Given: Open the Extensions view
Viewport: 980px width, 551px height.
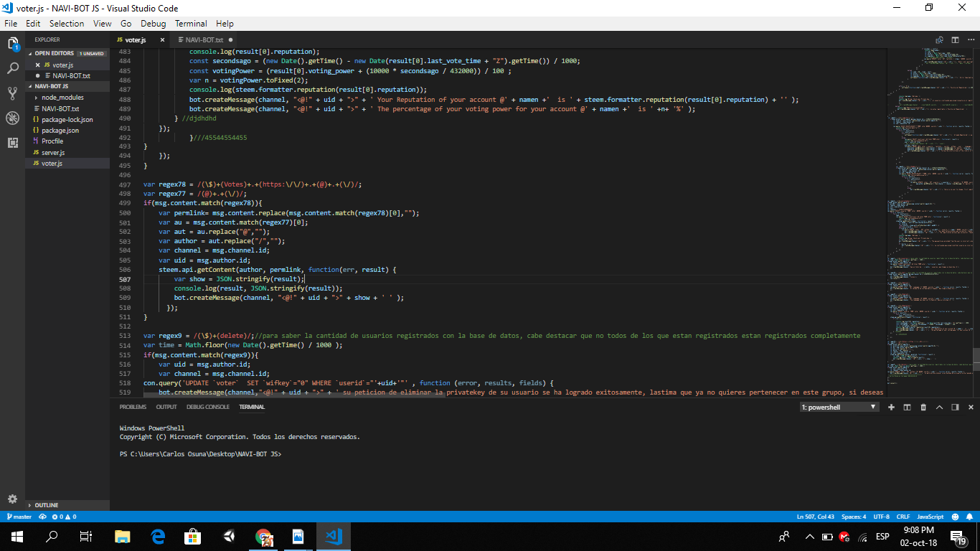Looking at the screenshot, I should pos(13,143).
